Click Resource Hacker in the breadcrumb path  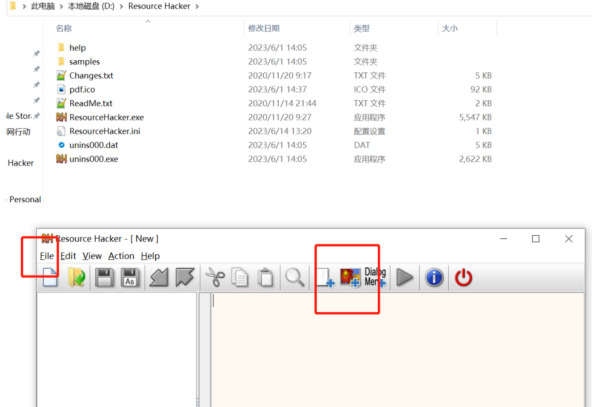coord(159,6)
